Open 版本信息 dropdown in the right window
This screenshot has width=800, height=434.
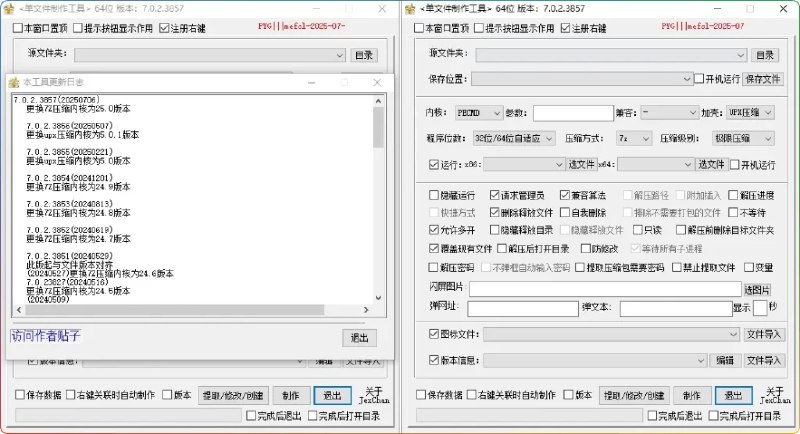click(595, 360)
